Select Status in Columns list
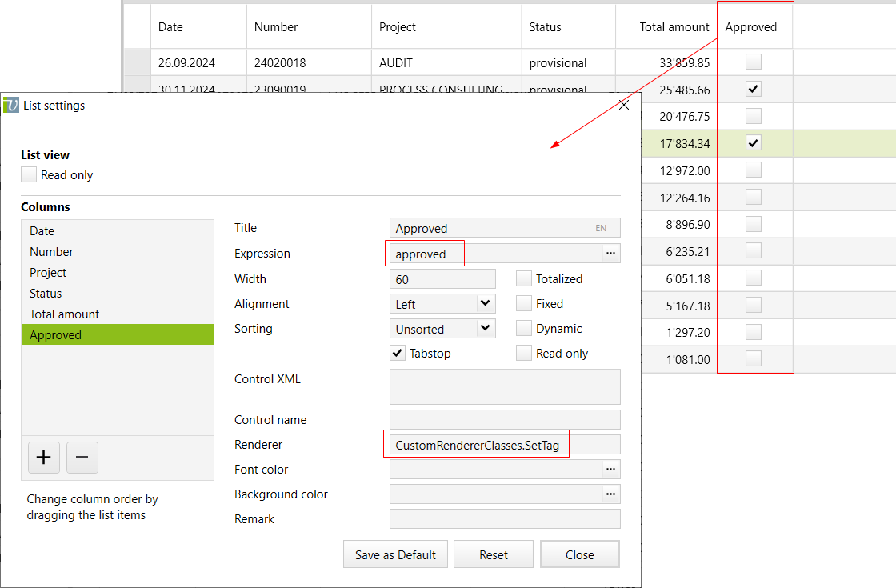 point(46,294)
